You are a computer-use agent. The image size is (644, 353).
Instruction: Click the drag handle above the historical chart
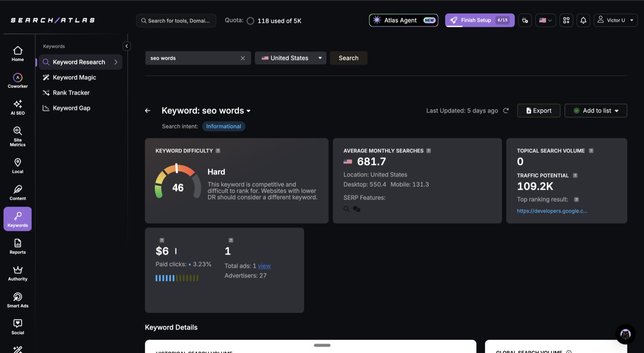[322, 345]
